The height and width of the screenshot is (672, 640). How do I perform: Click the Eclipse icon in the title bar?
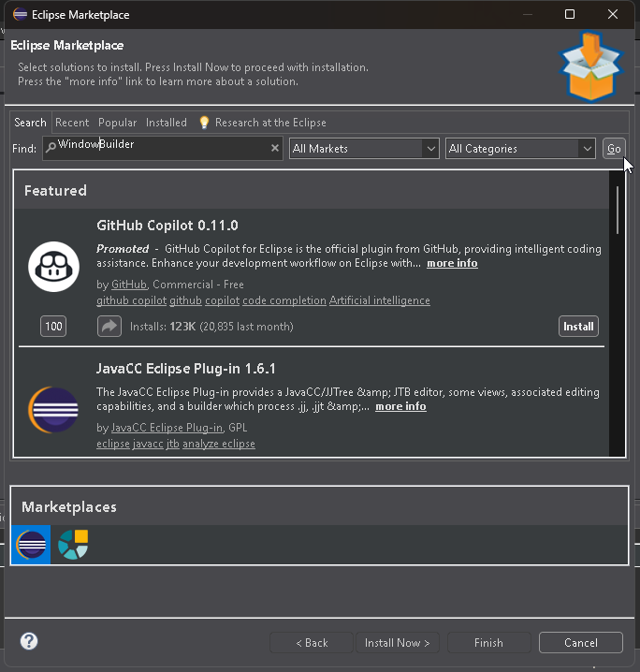[20, 15]
